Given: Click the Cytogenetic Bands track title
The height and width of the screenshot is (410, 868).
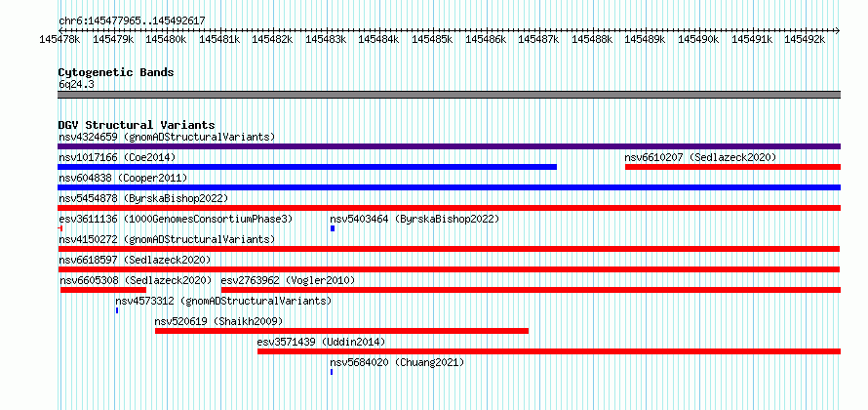Looking at the screenshot, I should (116, 72).
